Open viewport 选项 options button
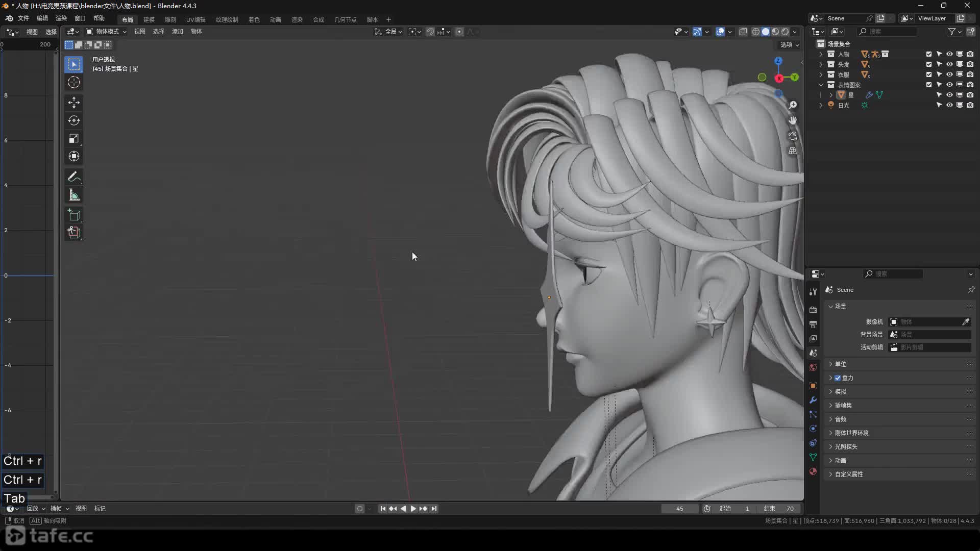 (790, 45)
